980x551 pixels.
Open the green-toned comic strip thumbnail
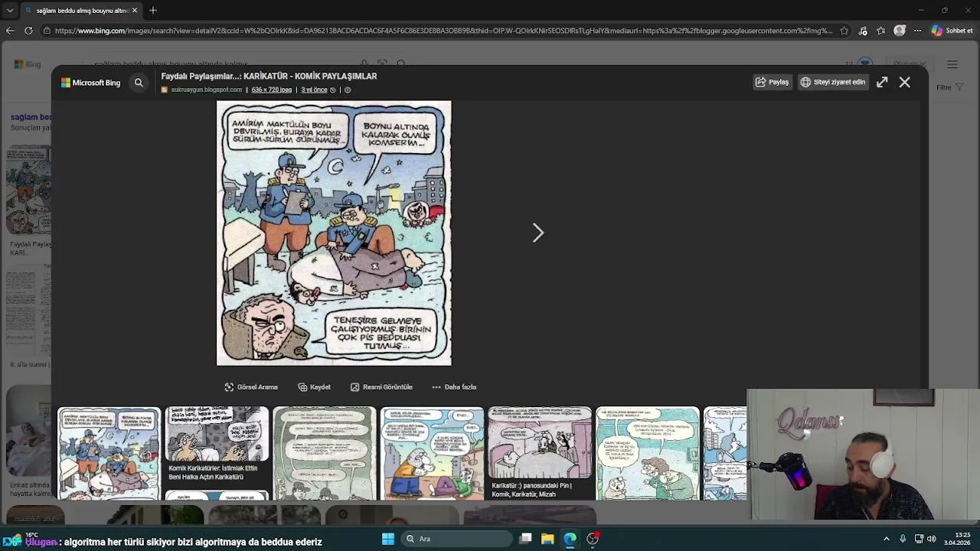point(325,453)
